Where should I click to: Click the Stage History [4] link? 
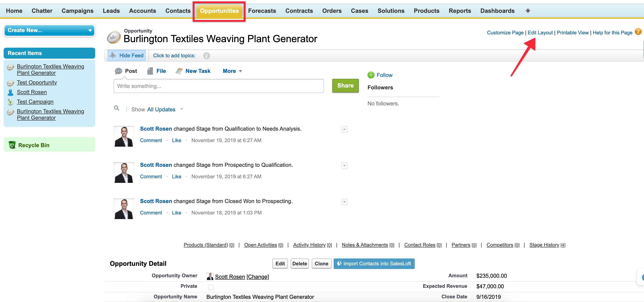click(x=547, y=245)
